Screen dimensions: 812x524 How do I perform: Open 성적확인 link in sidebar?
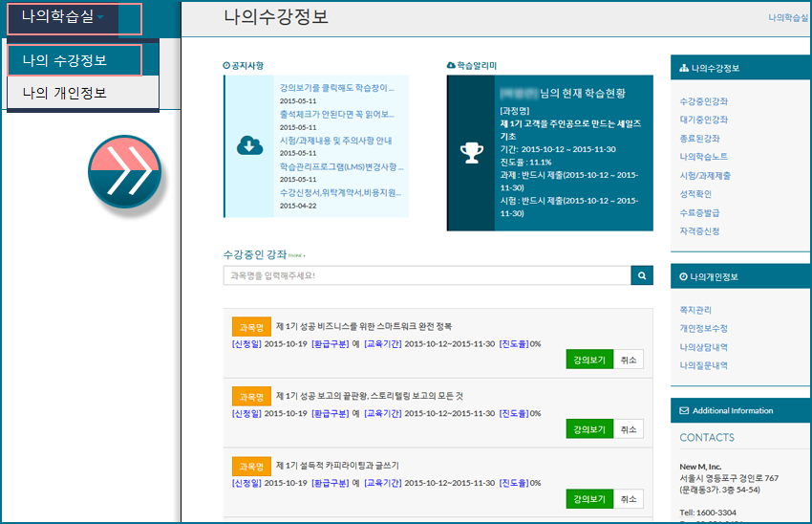click(695, 194)
